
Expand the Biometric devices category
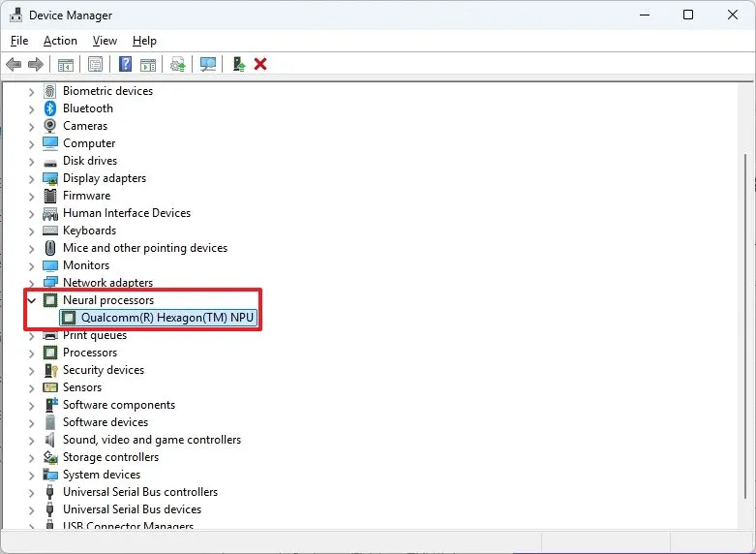[x=32, y=92]
